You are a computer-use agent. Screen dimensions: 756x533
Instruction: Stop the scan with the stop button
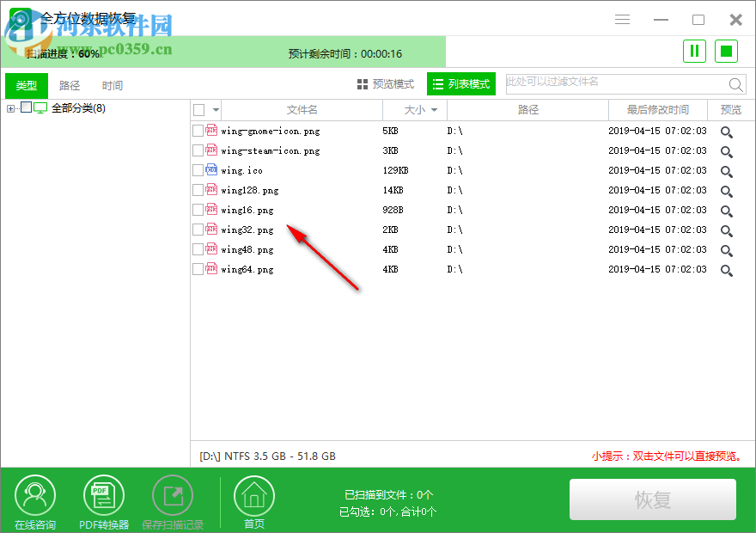pyautogui.click(x=726, y=51)
